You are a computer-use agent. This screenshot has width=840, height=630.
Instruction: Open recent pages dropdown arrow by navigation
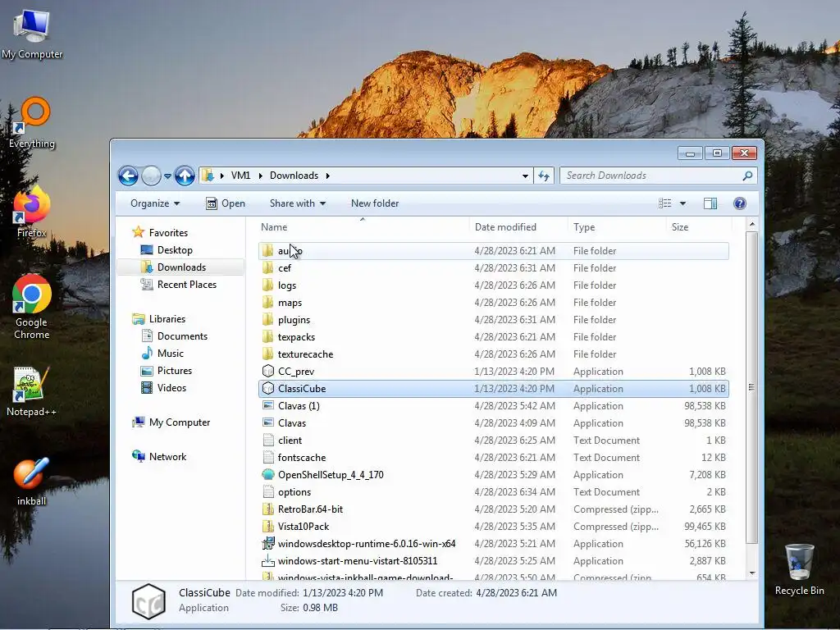(167, 176)
